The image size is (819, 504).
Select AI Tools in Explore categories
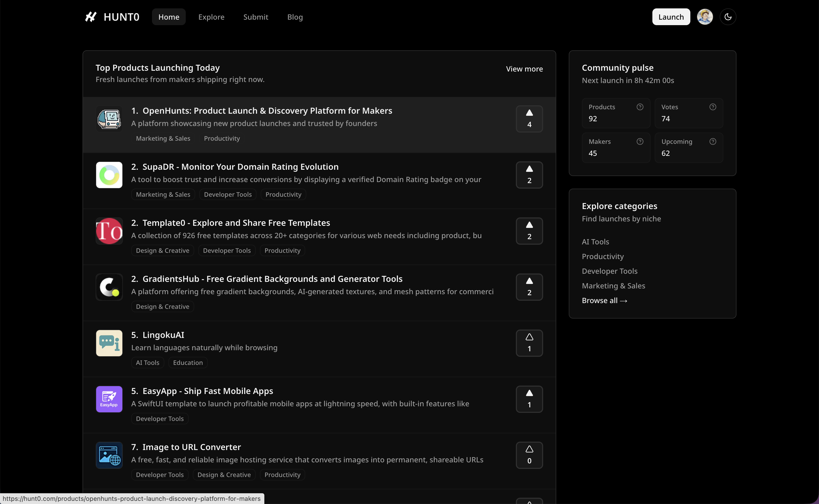click(595, 242)
